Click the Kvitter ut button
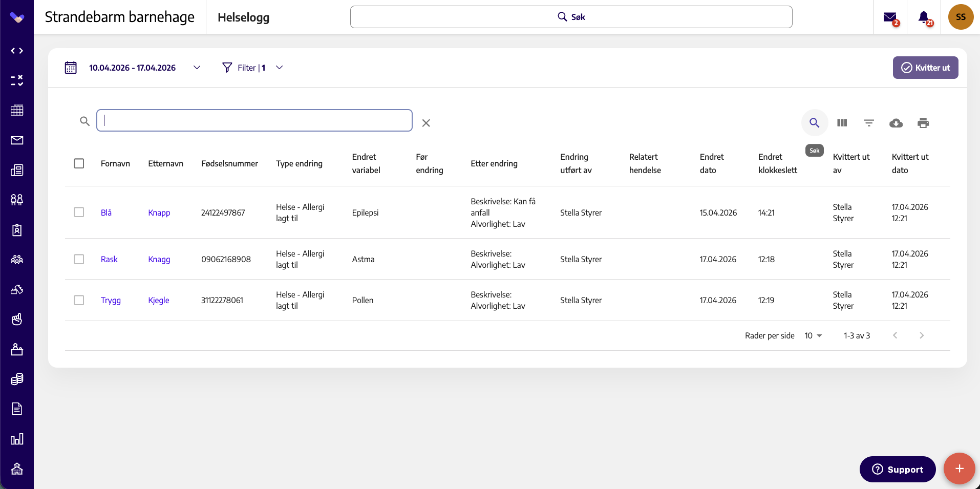 [x=925, y=68]
